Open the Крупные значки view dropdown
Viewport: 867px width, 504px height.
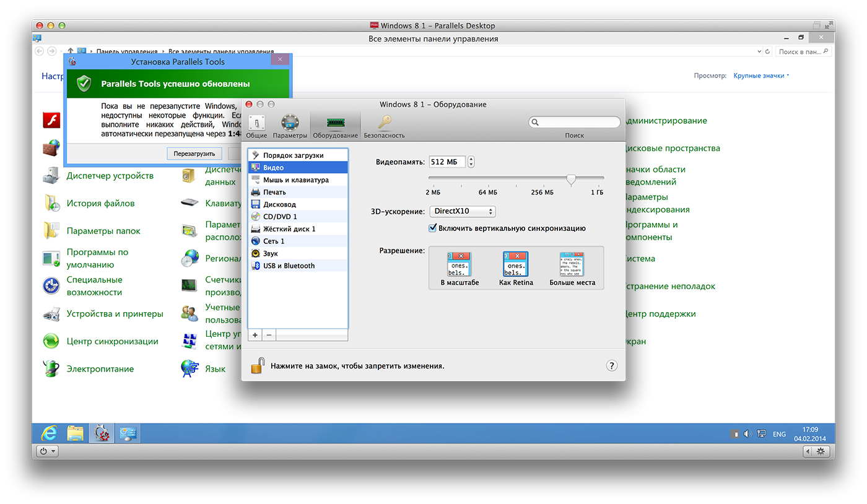coord(761,76)
